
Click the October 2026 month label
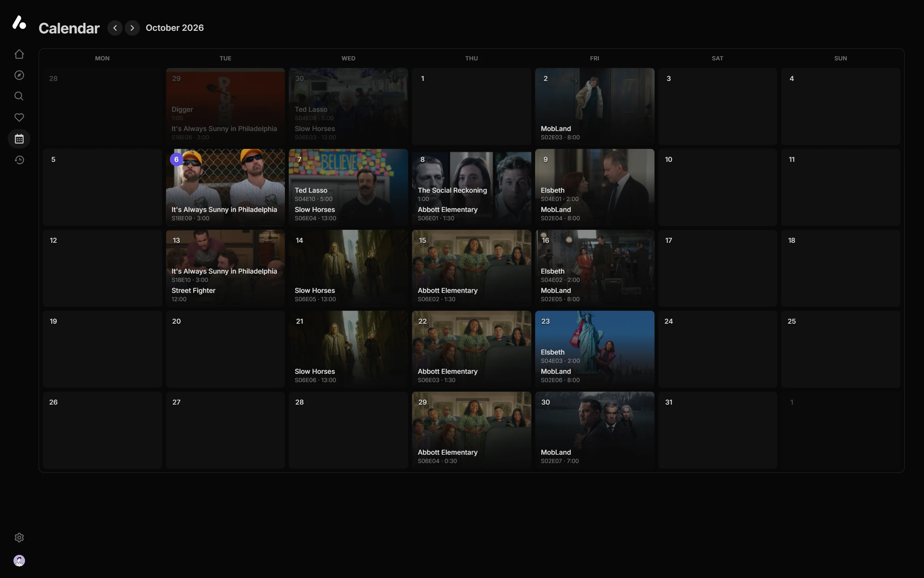point(175,28)
